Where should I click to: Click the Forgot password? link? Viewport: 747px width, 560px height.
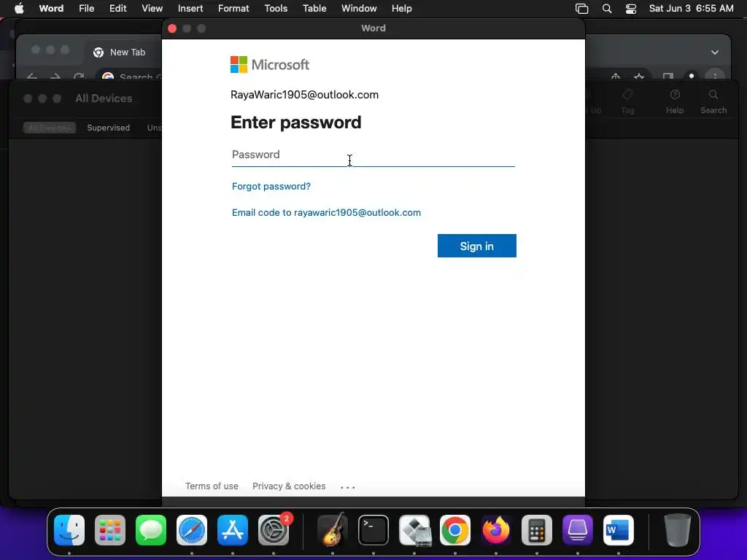click(x=271, y=186)
